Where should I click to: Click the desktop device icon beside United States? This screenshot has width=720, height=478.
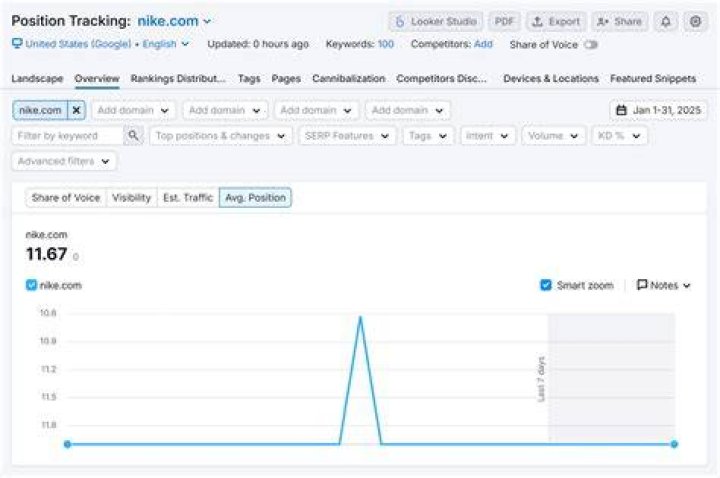[x=17, y=44]
